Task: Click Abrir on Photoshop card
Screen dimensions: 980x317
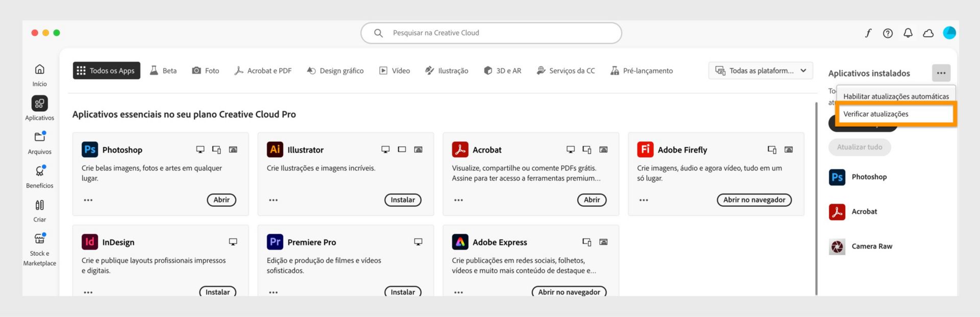Action: coord(222,200)
